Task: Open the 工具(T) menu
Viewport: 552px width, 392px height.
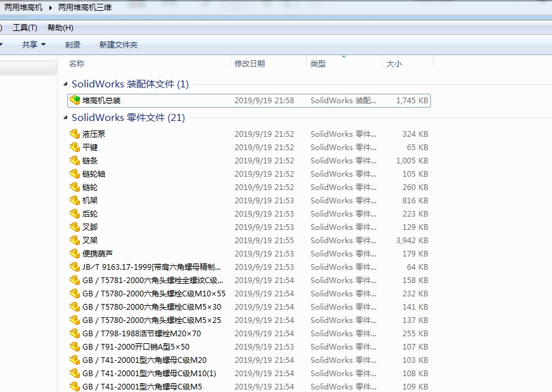Action: click(x=25, y=28)
